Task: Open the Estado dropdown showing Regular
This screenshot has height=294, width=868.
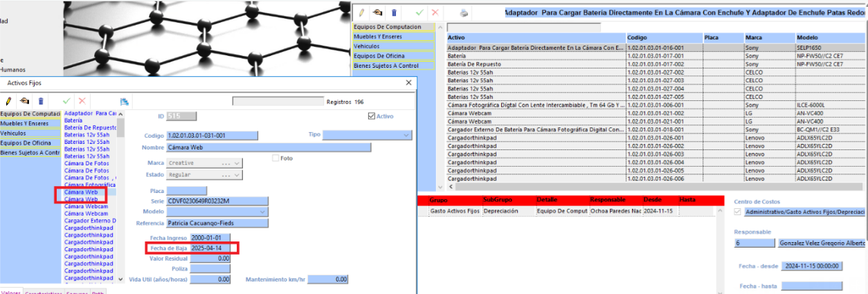Action: click(x=237, y=175)
